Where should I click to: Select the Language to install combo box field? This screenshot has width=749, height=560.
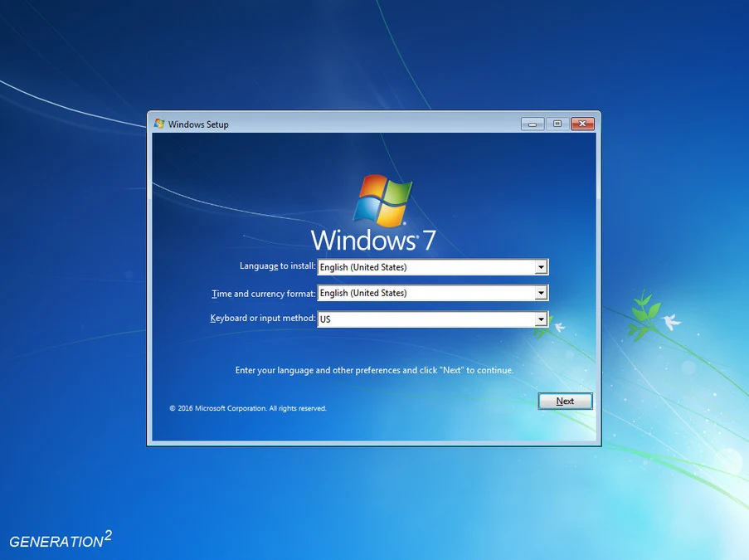[x=433, y=267]
